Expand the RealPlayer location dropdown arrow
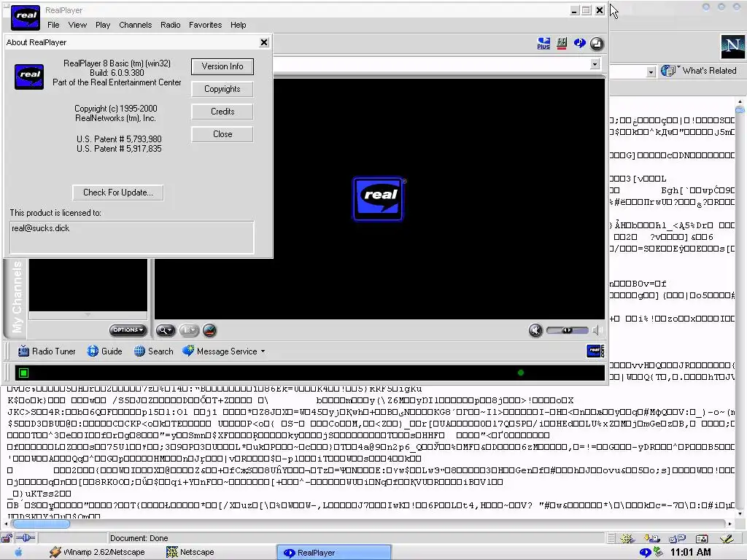 point(595,64)
